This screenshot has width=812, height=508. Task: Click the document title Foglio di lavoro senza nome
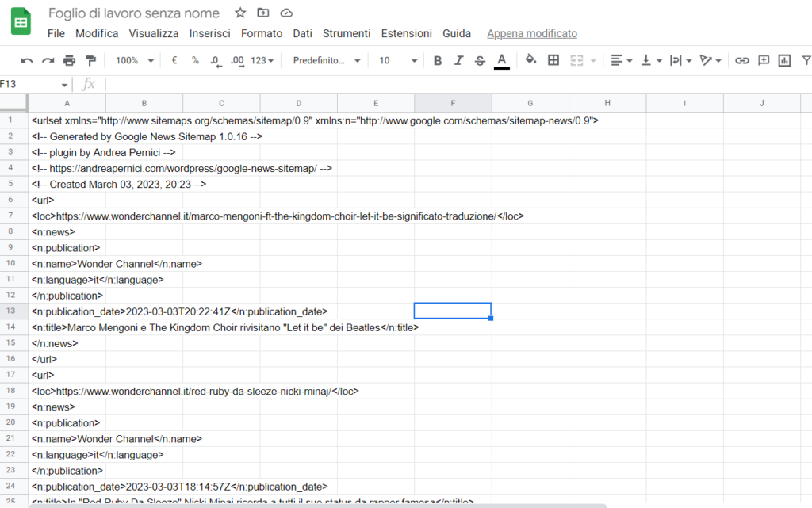[134, 13]
